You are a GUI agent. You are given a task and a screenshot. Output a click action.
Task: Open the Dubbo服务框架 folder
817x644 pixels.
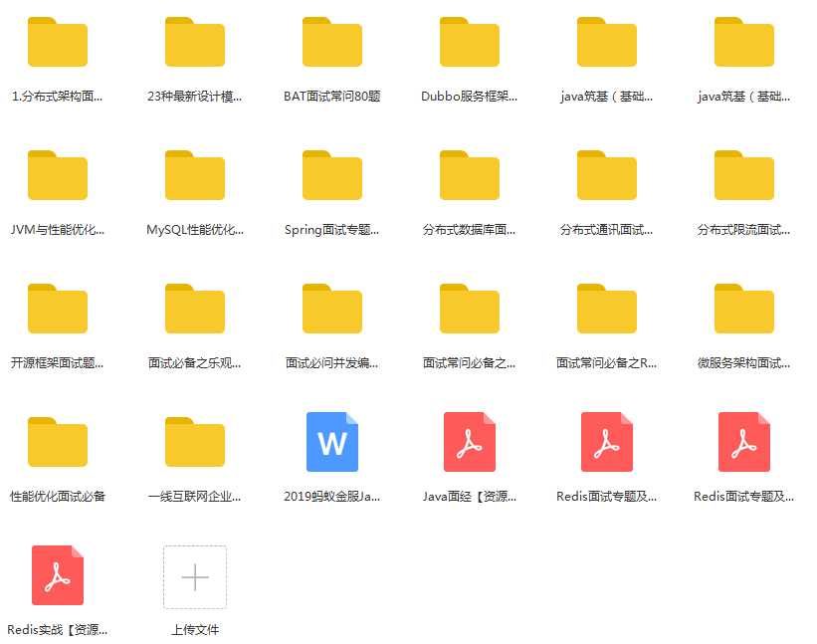coord(470,43)
